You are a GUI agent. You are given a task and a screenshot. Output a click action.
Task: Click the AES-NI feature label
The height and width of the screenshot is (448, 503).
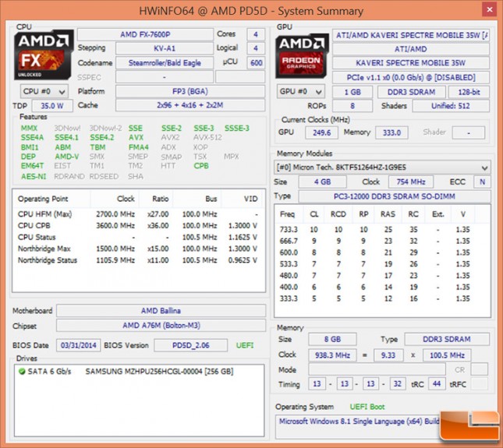34,176
